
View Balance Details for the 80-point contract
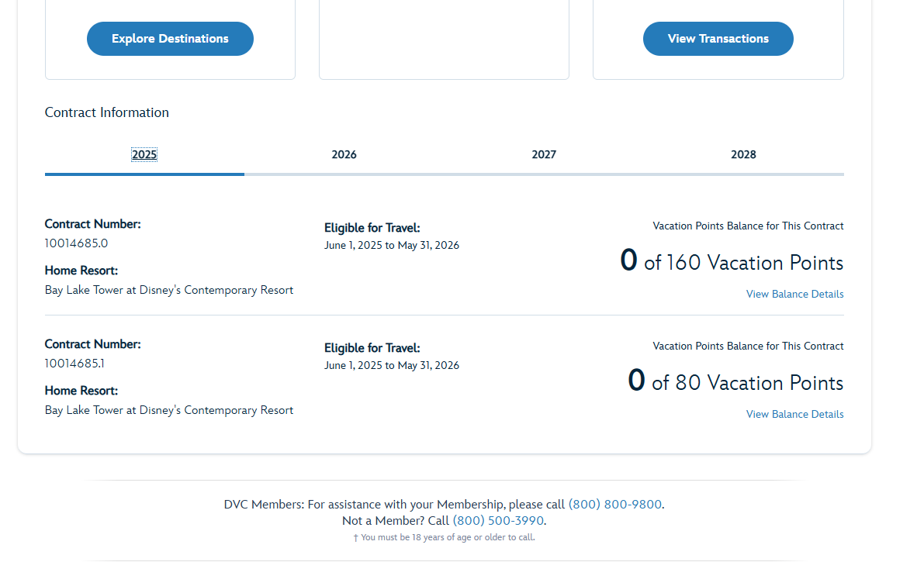click(x=794, y=415)
